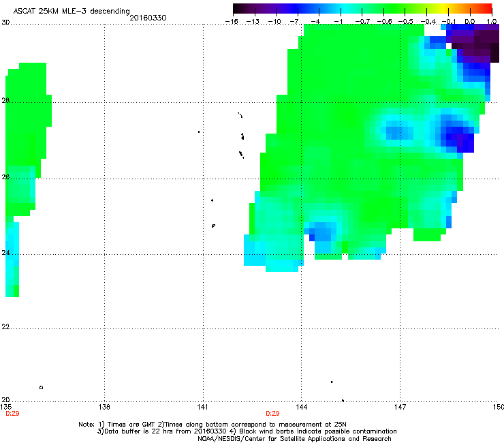Viewport: 504px width, 443px height.
Task: Click the dark purple data patch near 30N
Action: (x=475, y=44)
